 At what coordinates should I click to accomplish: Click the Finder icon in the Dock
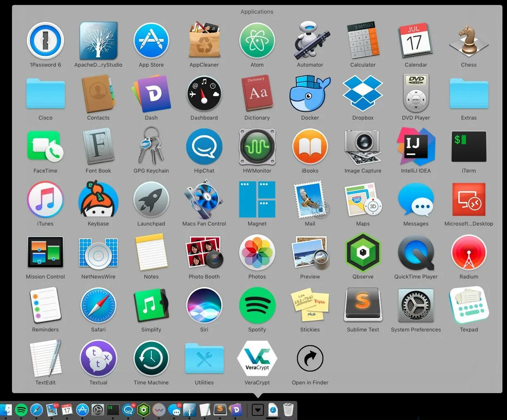click(6, 410)
